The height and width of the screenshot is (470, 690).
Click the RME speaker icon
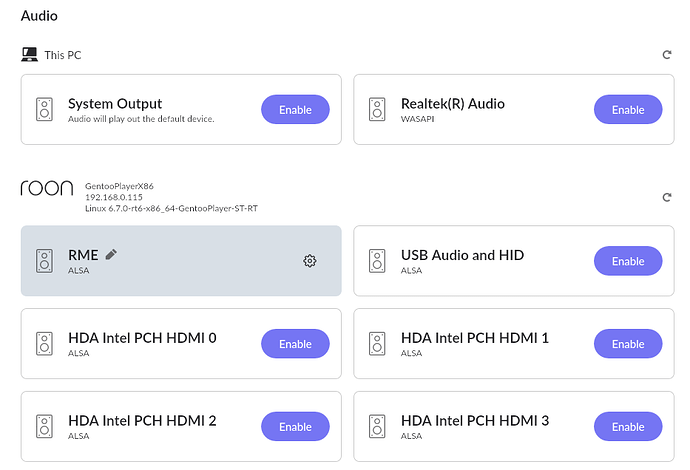[x=44, y=261]
